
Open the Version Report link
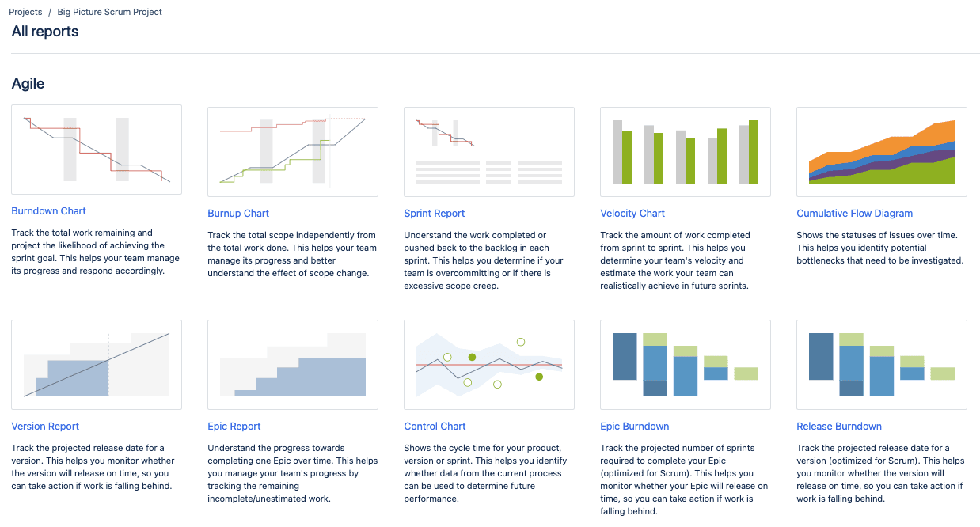tap(45, 426)
